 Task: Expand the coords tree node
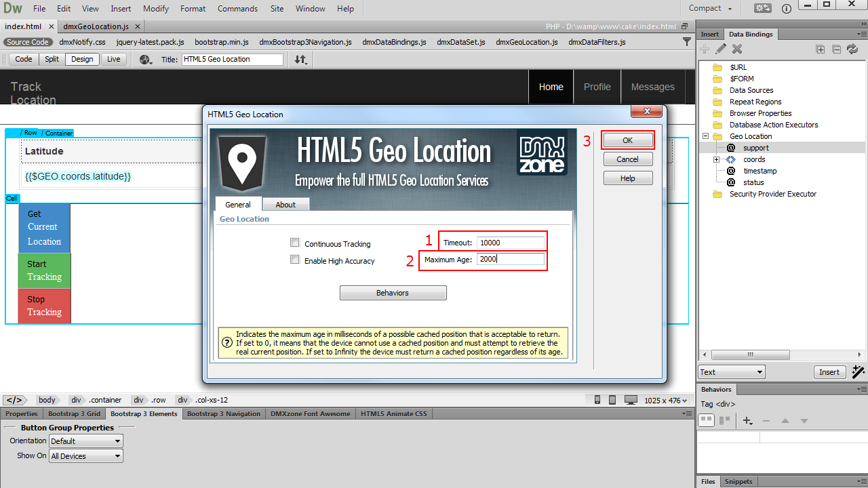716,159
